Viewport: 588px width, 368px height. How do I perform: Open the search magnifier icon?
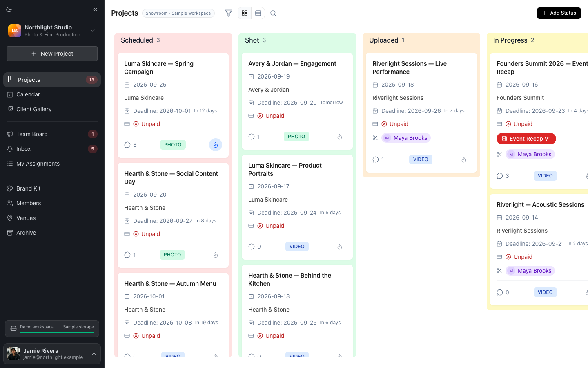(273, 13)
